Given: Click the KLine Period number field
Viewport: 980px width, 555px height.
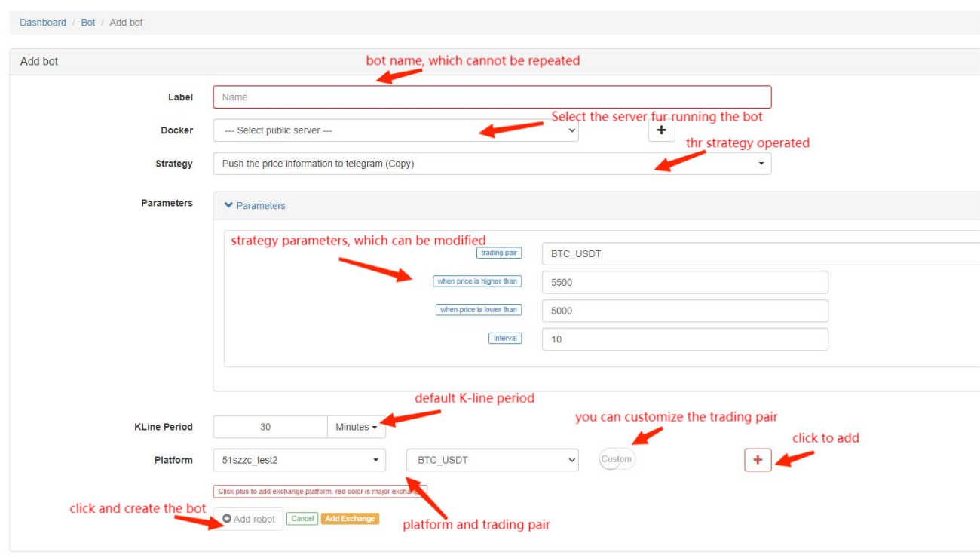Looking at the screenshot, I should (x=270, y=427).
